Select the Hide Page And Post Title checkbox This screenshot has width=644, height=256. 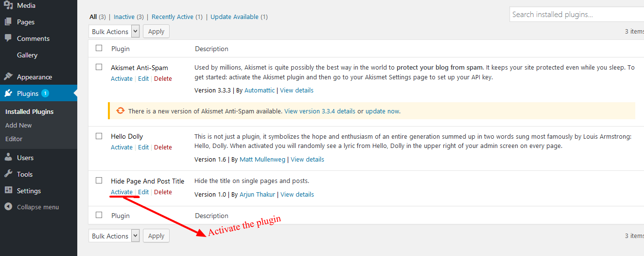(x=99, y=181)
